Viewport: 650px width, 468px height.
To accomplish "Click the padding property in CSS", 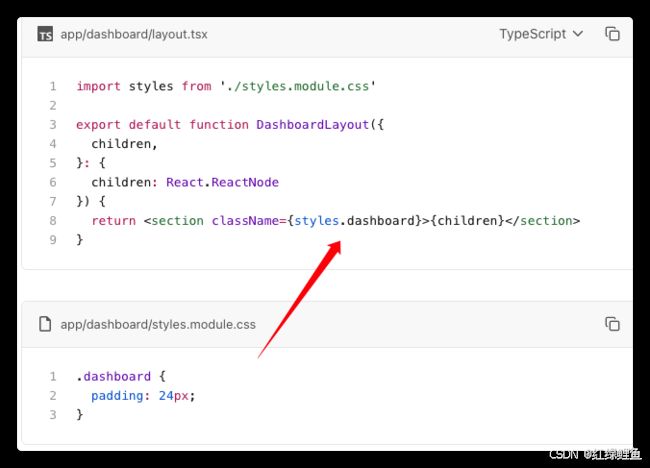I will 117,396.
